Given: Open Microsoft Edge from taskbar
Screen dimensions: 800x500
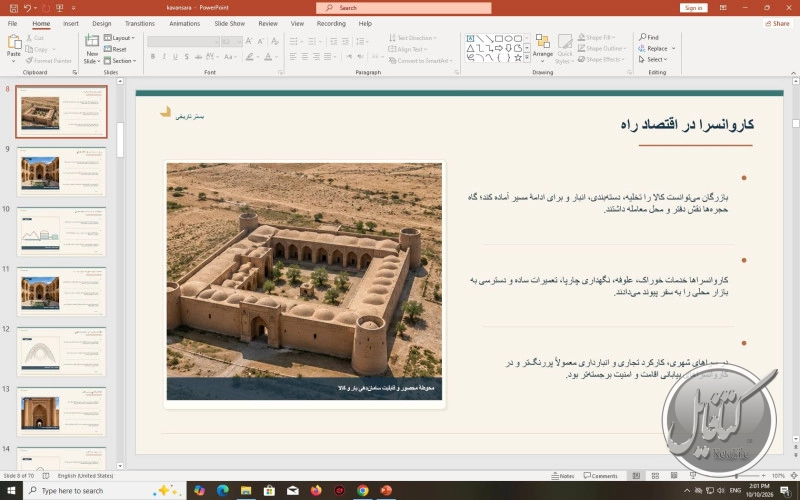Looking at the screenshot, I should (222, 490).
